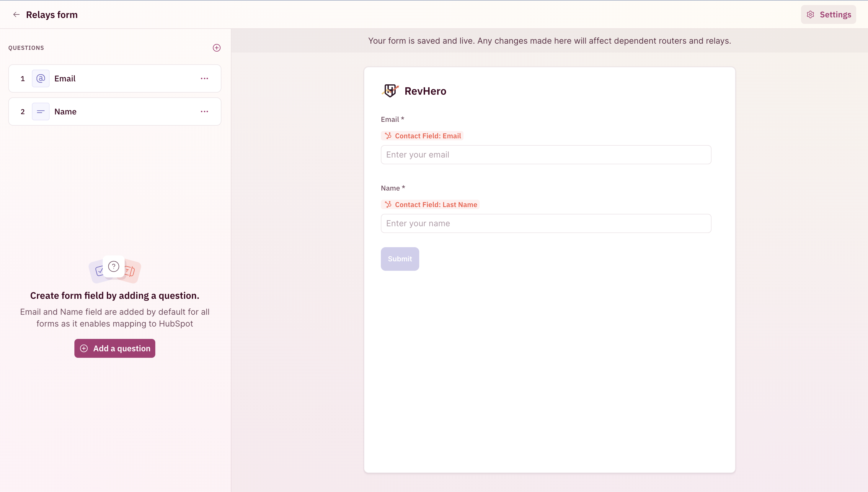Select the Email question row
This screenshot has height=492, width=868.
[x=115, y=78]
